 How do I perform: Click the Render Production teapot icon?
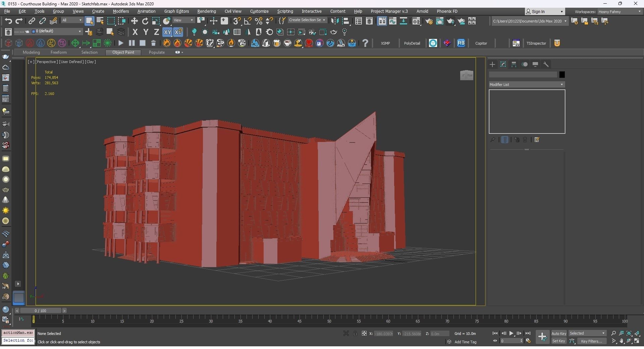[x=450, y=21]
